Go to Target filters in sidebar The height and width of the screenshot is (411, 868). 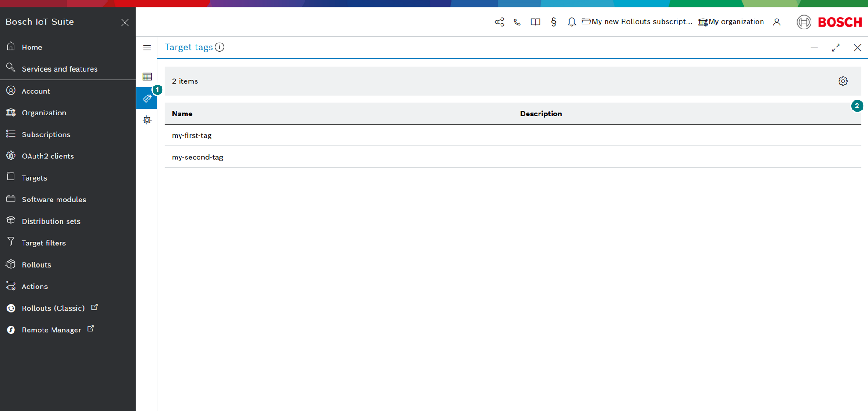43,243
